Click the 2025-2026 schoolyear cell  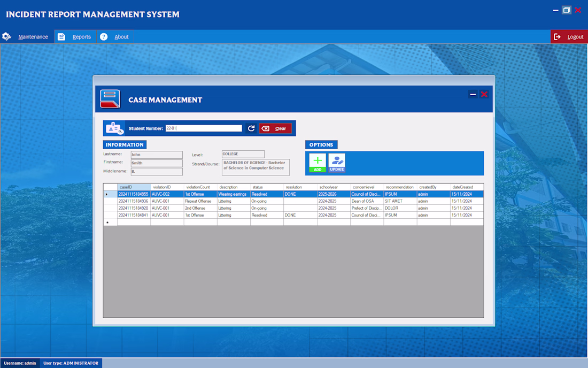tap(334, 194)
